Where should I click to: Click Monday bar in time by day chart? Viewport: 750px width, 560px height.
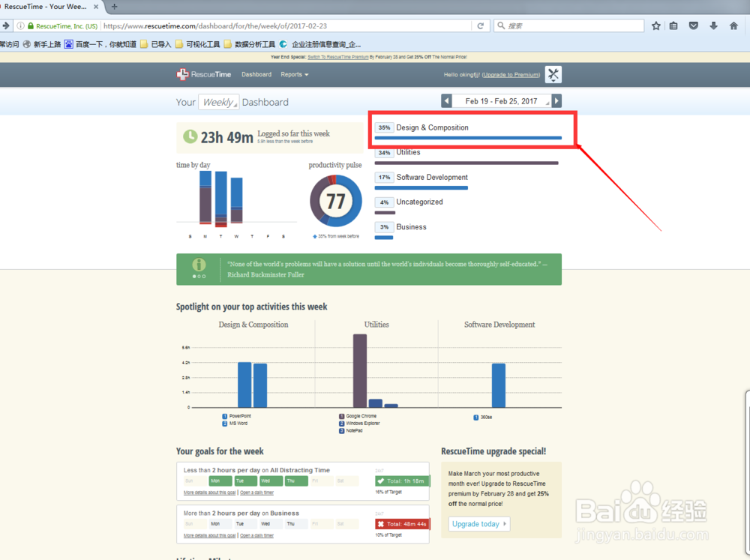(x=205, y=197)
